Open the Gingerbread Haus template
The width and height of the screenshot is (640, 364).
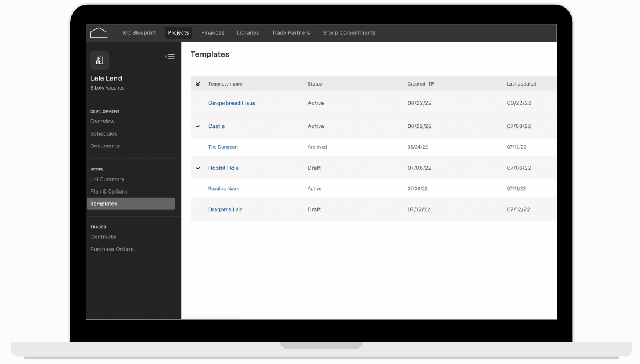point(231,103)
